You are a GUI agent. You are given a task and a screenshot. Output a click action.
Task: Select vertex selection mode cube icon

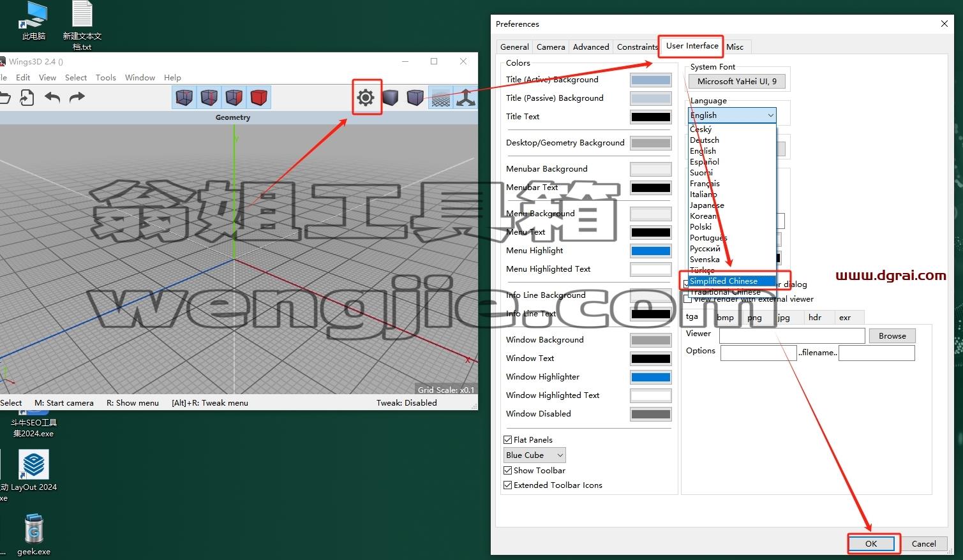point(184,97)
